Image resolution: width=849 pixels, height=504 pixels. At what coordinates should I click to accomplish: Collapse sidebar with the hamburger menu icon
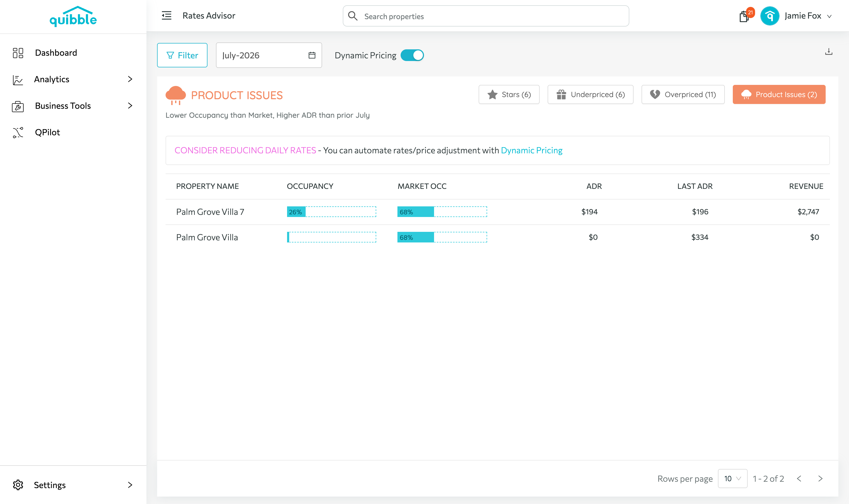tap(166, 16)
